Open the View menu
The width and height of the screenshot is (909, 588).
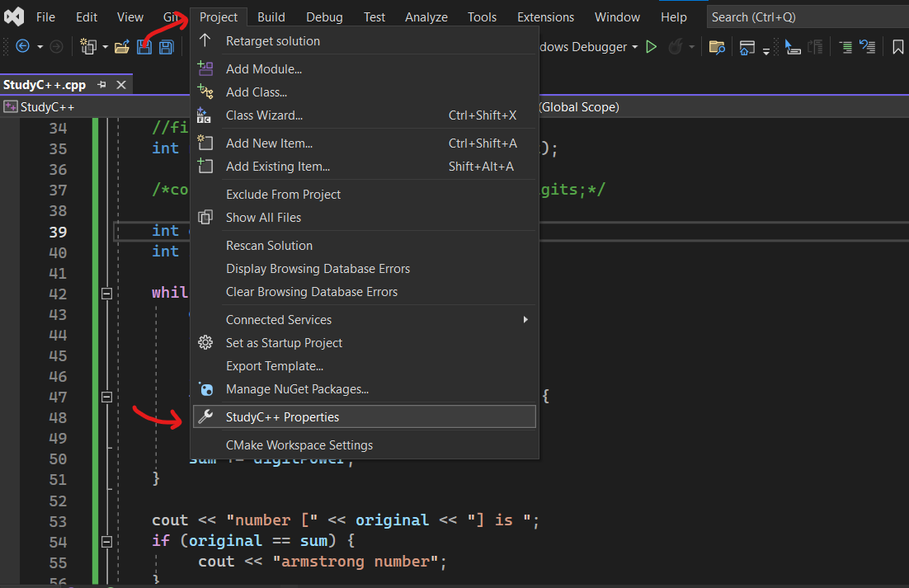tap(130, 17)
